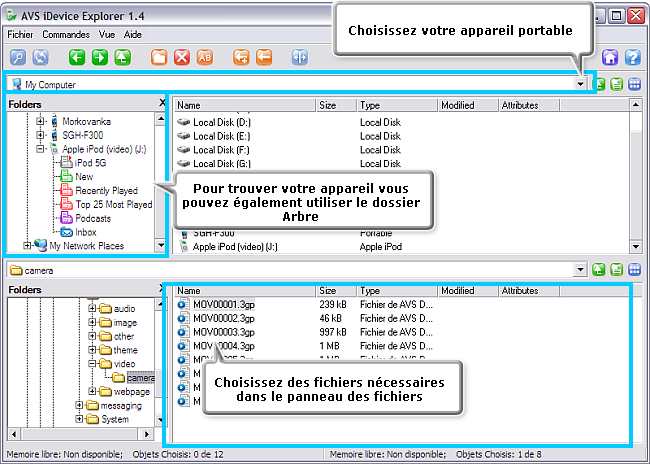Click bottom tree horizontal scroll-left arrow
The height and width of the screenshot is (464, 650).
(14, 434)
